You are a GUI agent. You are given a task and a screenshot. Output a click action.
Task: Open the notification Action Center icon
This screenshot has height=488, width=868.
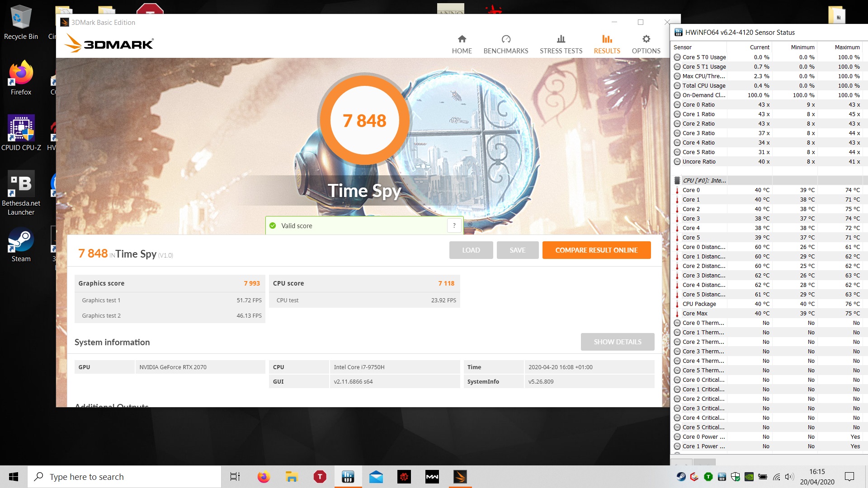(849, 477)
